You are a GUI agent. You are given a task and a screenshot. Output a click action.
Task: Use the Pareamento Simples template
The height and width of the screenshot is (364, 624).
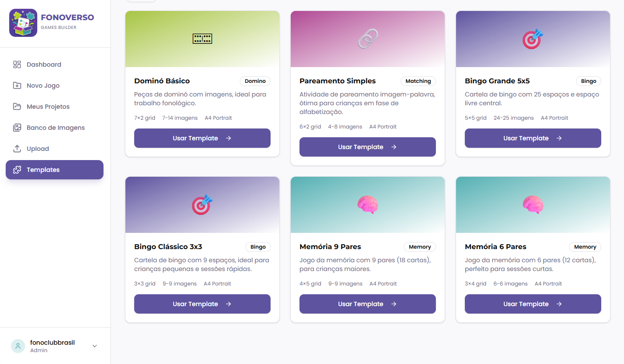[x=367, y=147]
